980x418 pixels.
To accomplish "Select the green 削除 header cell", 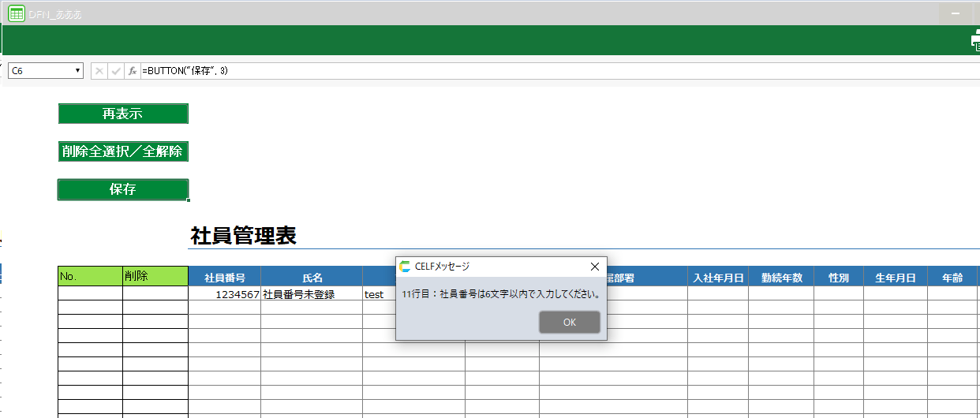I will click(155, 276).
